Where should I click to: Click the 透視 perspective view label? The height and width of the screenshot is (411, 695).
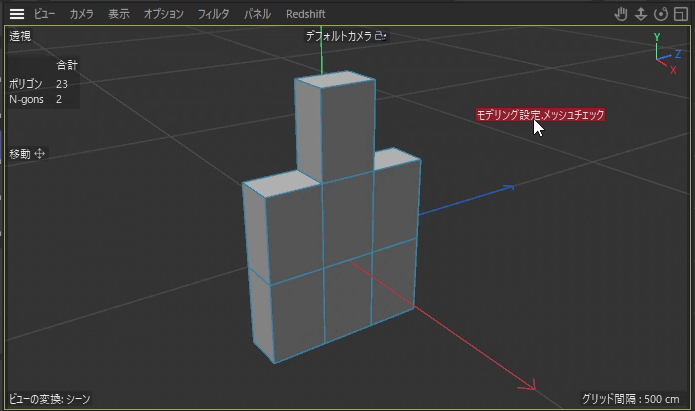click(x=20, y=36)
